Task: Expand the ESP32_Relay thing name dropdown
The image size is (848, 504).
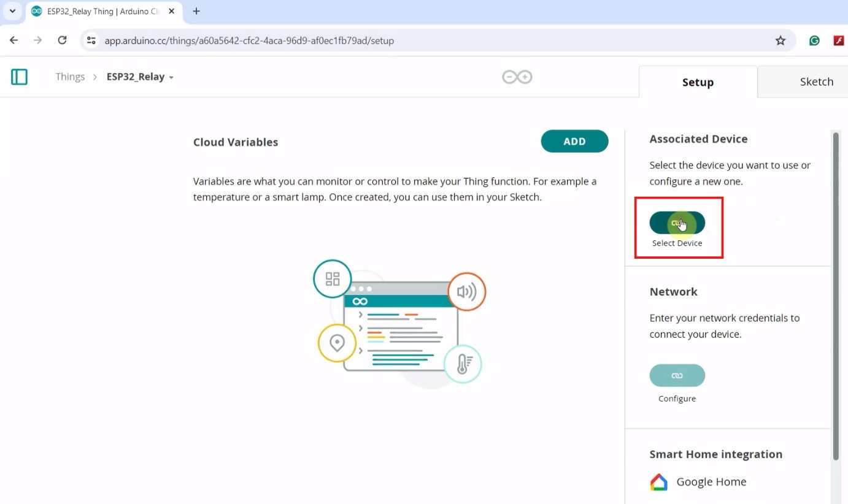Action: point(171,77)
